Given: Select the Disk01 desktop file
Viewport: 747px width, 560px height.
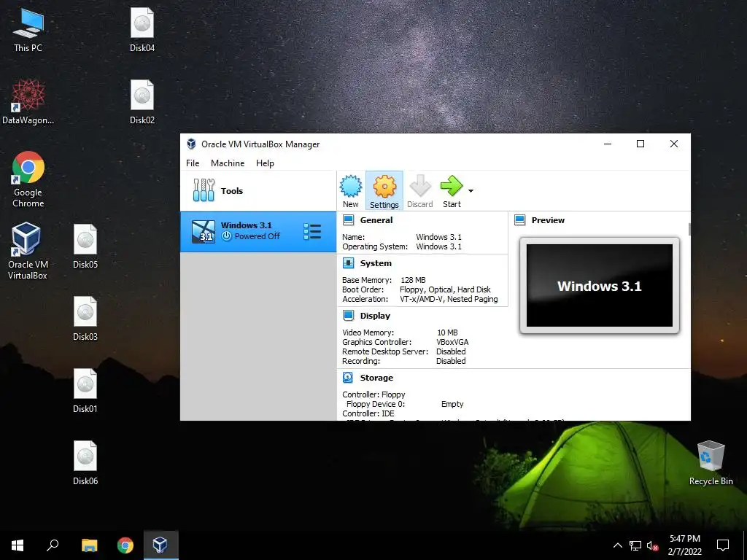Looking at the screenshot, I should click(x=85, y=391).
